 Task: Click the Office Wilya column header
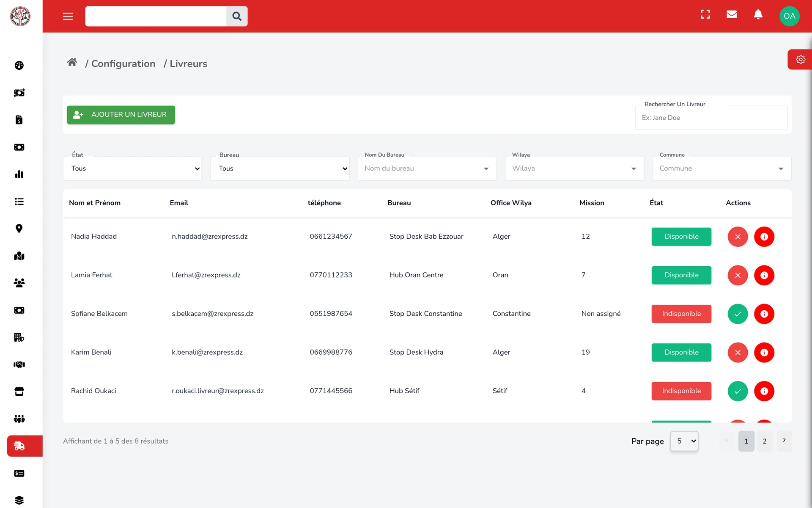(511, 203)
